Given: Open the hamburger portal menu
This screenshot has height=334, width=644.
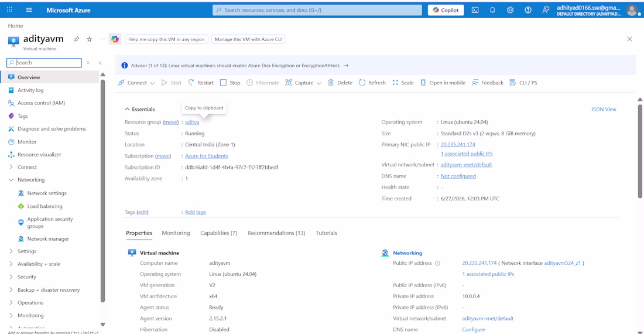Looking at the screenshot, I should point(29,10).
